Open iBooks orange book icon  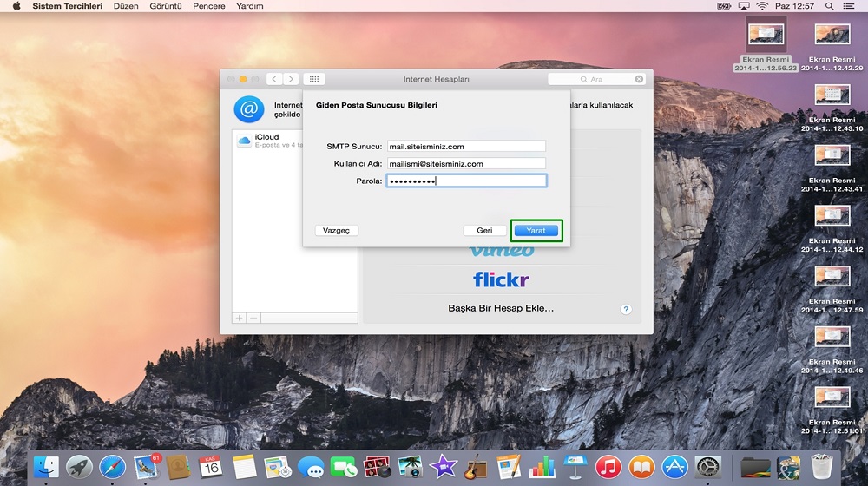(641, 467)
